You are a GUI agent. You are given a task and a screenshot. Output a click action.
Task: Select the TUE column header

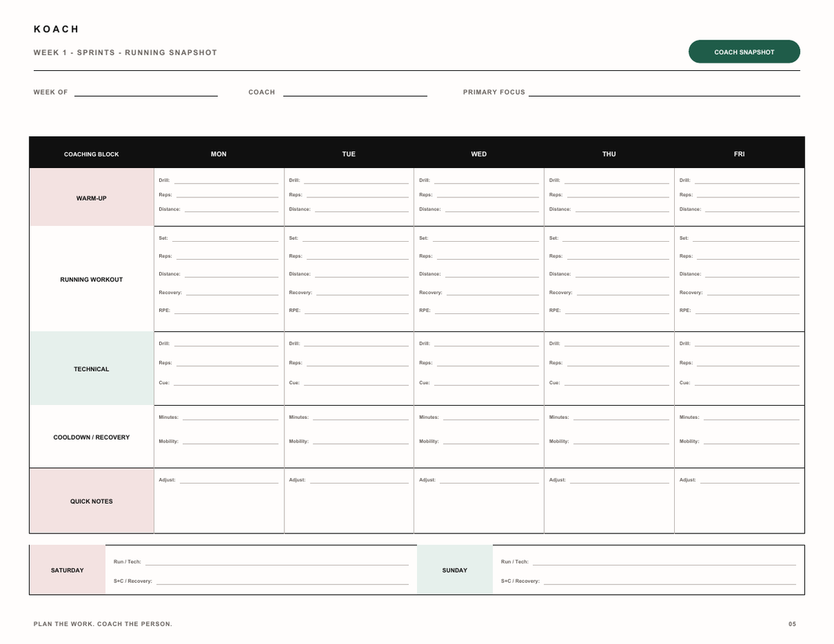349,154
